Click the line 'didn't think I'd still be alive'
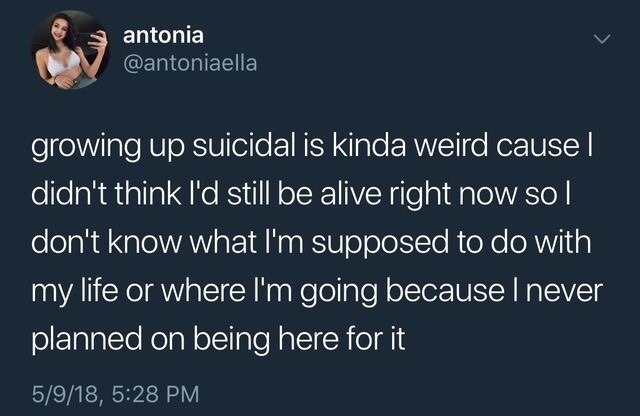The image size is (640, 416). 300,195
